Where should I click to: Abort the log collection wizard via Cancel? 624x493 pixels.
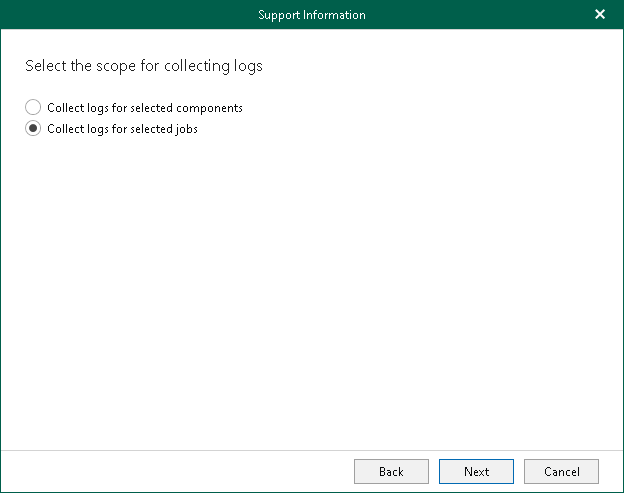tap(561, 472)
